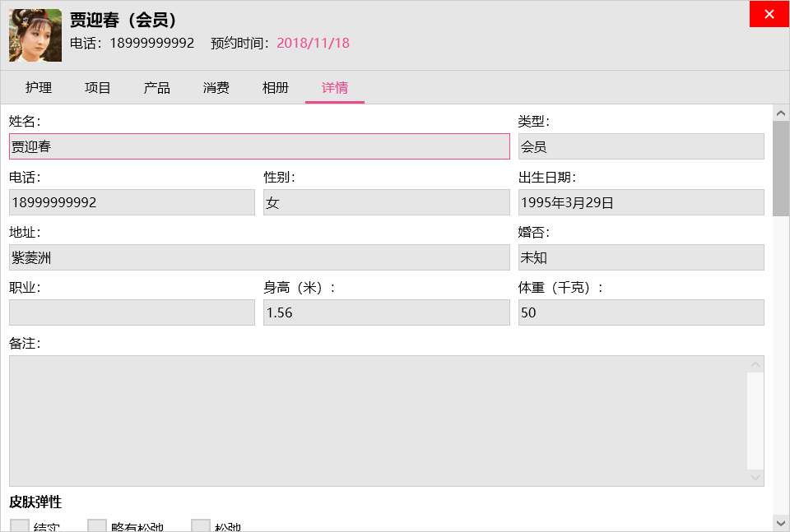Open the 相册 tab
Viewport: 790px width, 532px height.
(x=276, y=88)
